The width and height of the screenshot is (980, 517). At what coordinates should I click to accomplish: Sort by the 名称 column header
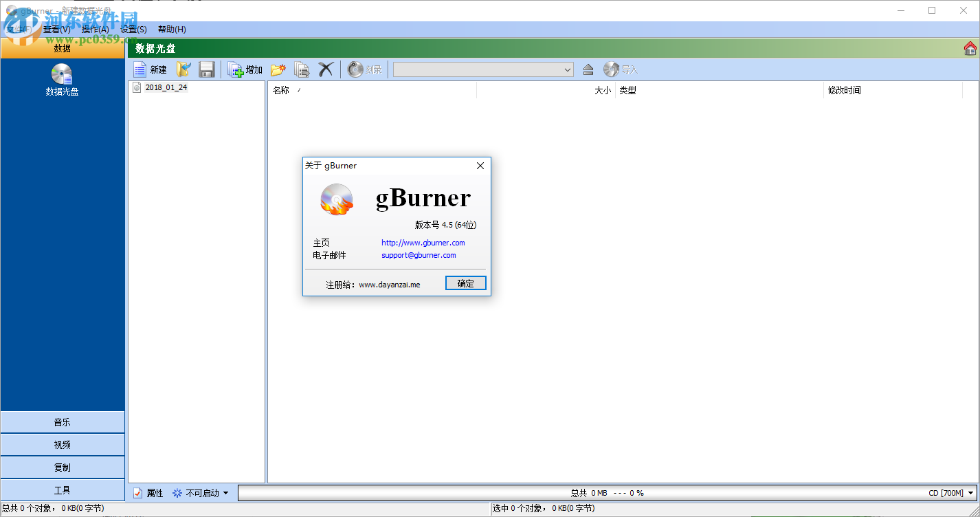[372, 90]
